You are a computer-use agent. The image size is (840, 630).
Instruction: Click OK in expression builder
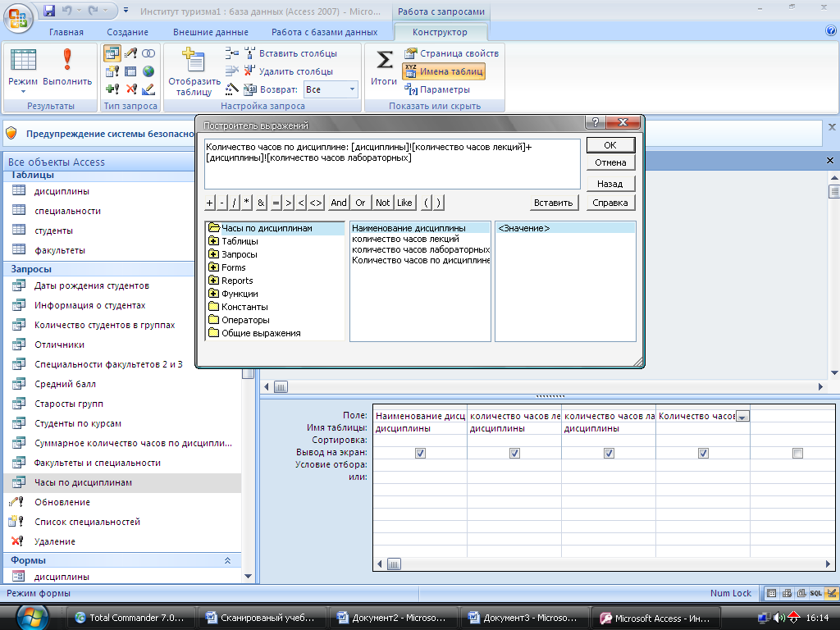pos(610,145)
